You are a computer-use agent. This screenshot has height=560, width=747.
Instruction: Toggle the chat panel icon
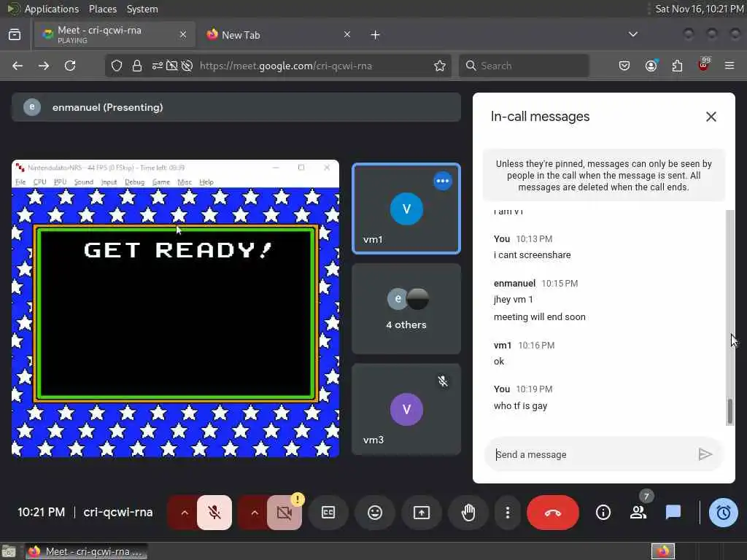click(673, 513)
